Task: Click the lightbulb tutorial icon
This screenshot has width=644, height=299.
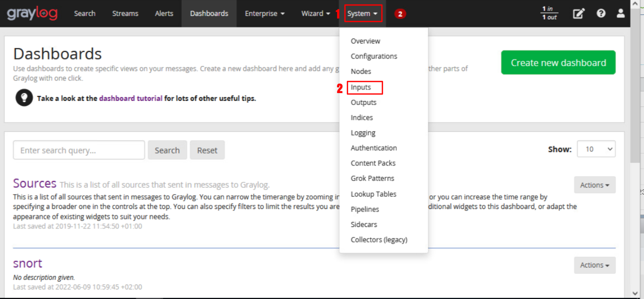Action: pos(24,98)
